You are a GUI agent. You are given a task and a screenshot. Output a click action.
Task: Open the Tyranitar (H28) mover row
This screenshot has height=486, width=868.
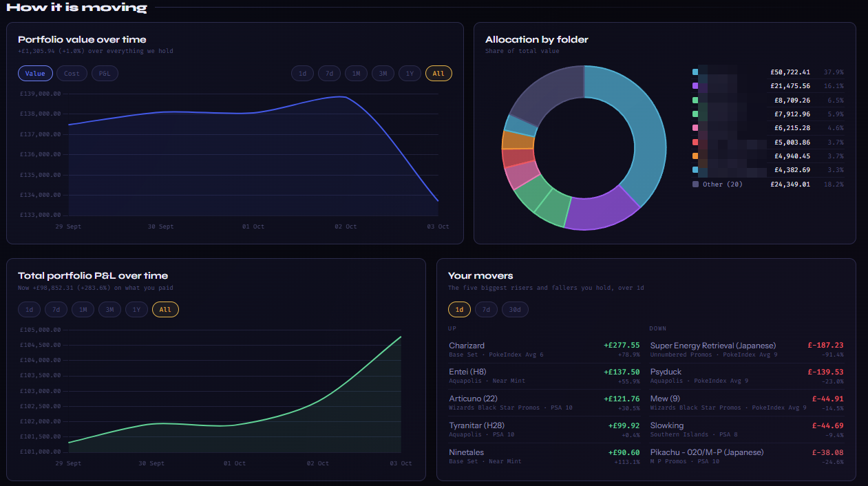544,430
